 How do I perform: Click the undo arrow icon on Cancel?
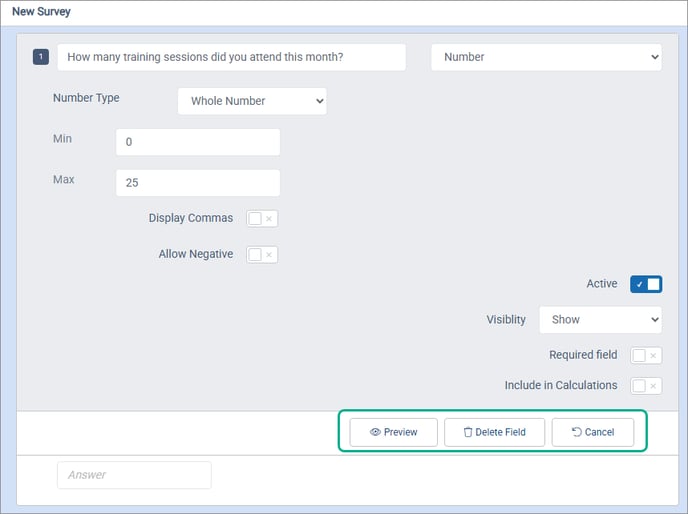coord(576,432)
